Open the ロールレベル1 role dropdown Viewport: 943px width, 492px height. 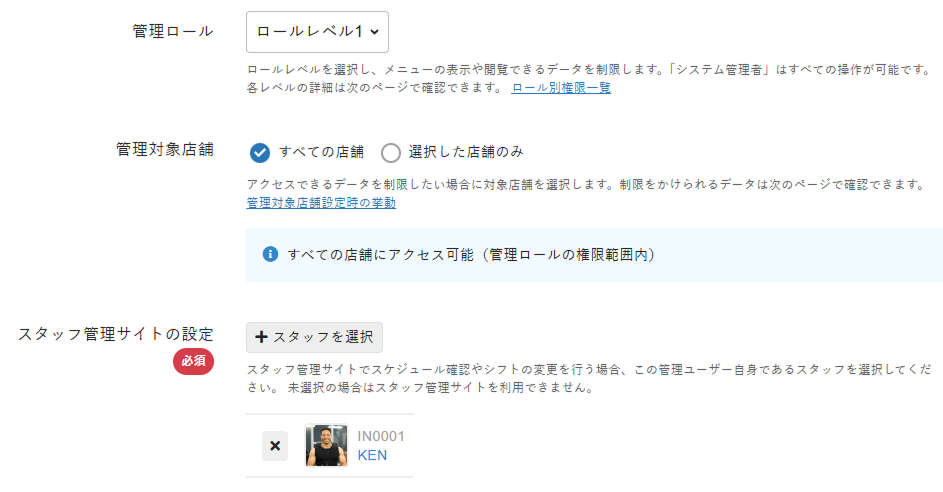(316, 32)
